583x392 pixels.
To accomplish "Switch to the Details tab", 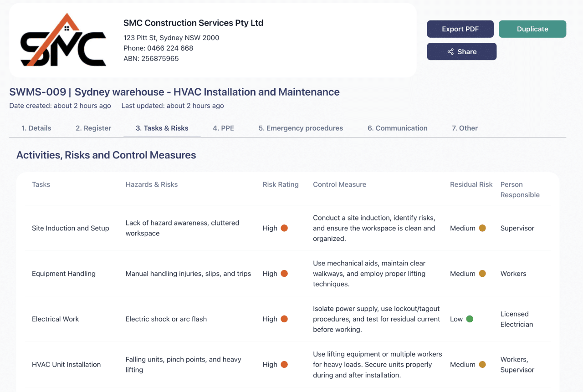I will point(36,128).
